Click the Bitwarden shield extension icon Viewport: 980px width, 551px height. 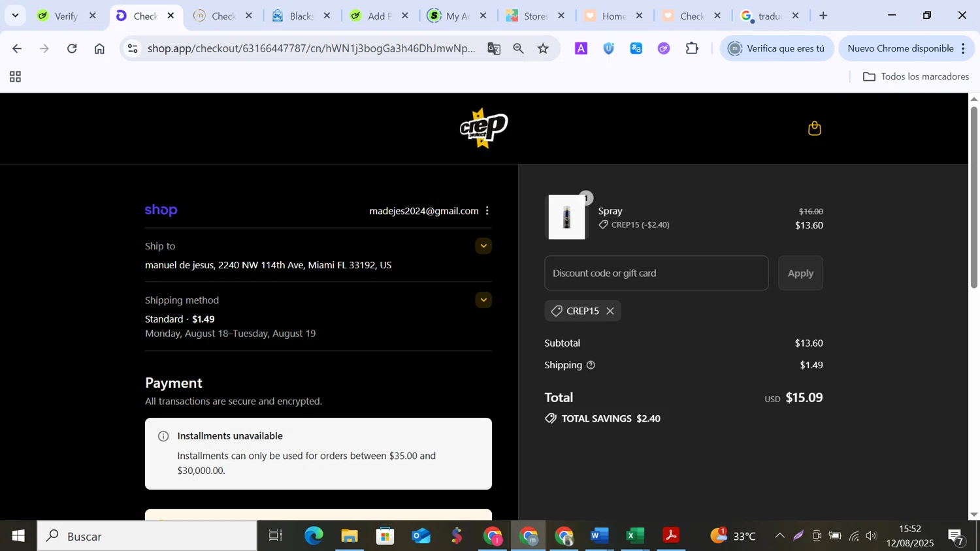(x=609, y=48)
